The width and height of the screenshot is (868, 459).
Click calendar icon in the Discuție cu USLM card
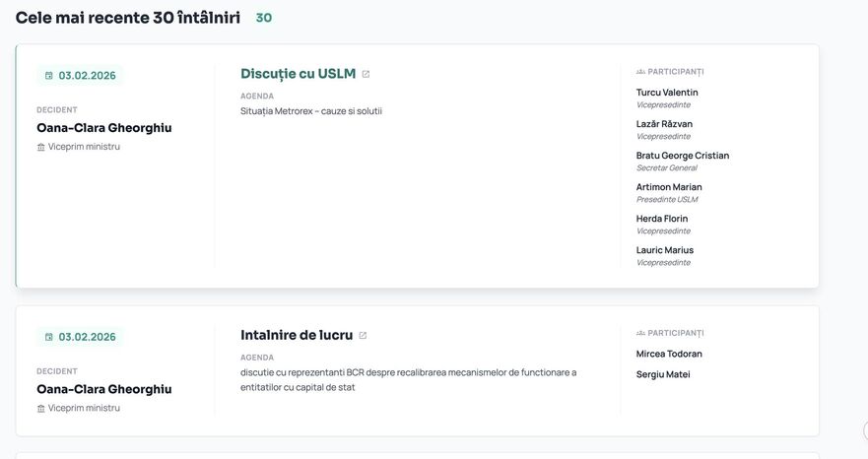pyautogui.click(x=49, y=76)
